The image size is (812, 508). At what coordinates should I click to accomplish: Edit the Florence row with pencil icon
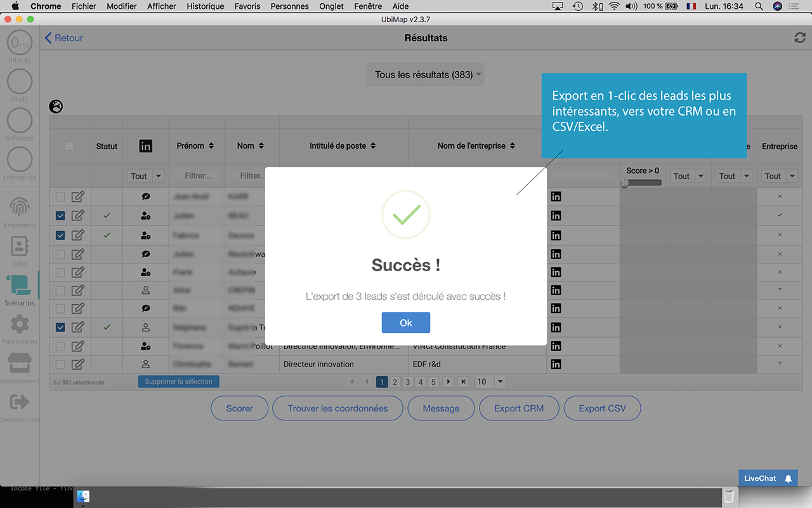click(x=78, y=346)
